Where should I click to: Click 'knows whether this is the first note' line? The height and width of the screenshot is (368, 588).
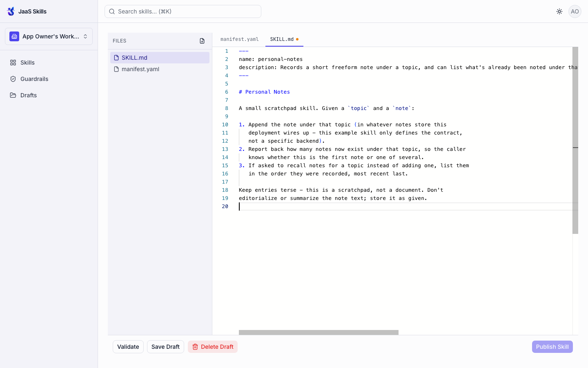tap(336, 157)
